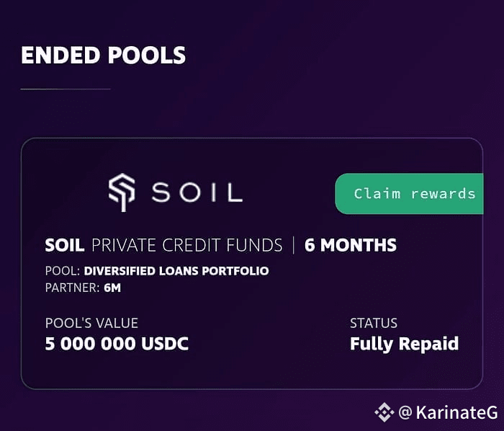Viewport: 504px width, 431px height.
Task: Click the DIVERSIFIED LOANS PORTFOLIO pool name
Action: [176, 271]
